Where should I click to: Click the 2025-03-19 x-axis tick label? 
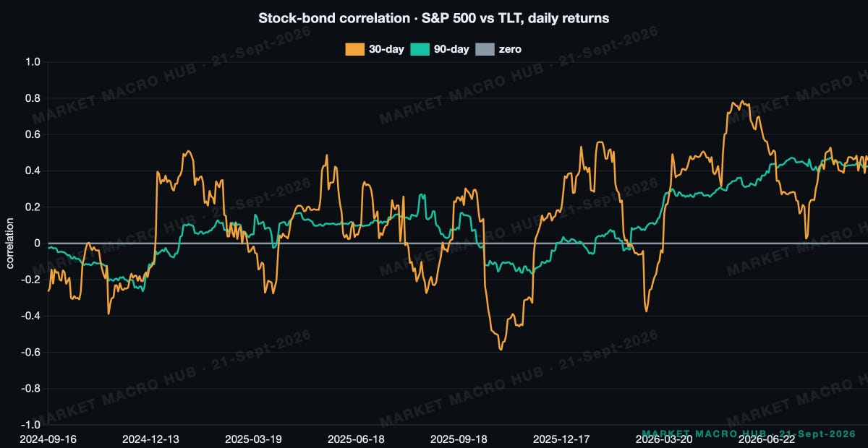[253, 438]
